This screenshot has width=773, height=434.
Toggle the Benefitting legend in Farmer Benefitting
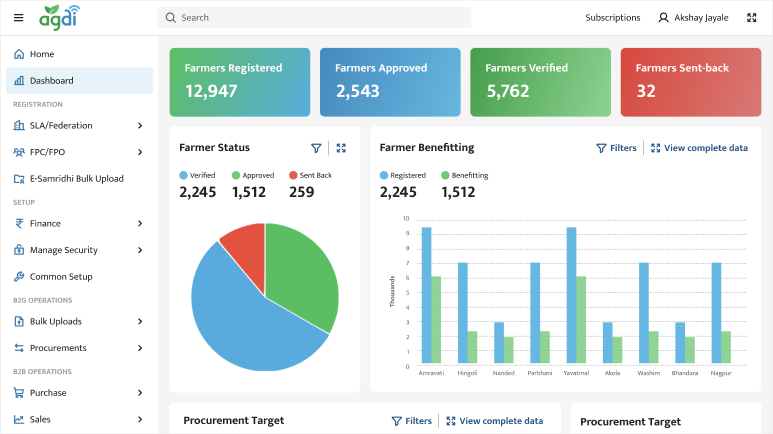(x=464, y=175)
